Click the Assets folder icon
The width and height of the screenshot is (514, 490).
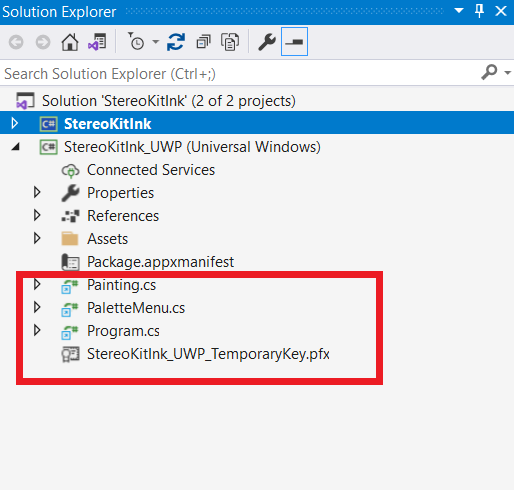tap(70, 239)
